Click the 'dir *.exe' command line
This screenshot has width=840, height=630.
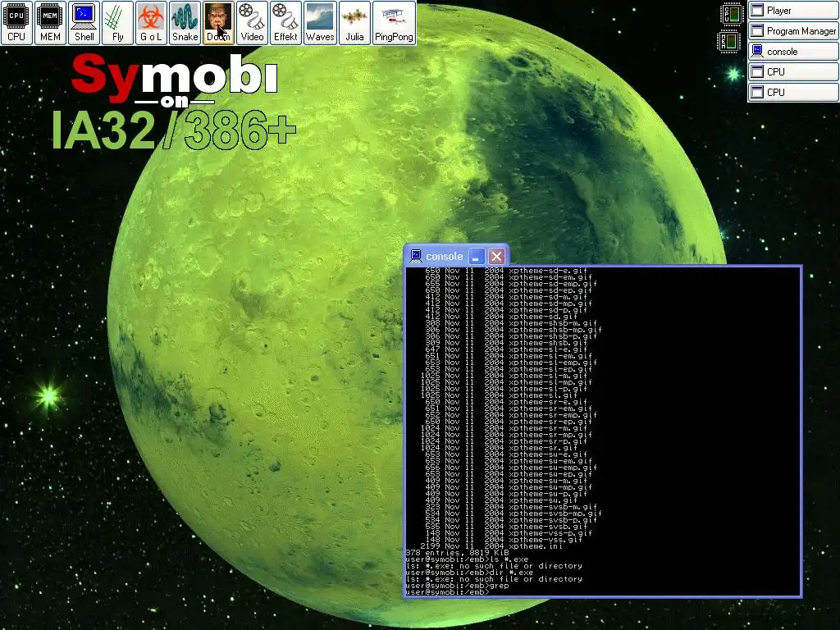tap(470, 572)
